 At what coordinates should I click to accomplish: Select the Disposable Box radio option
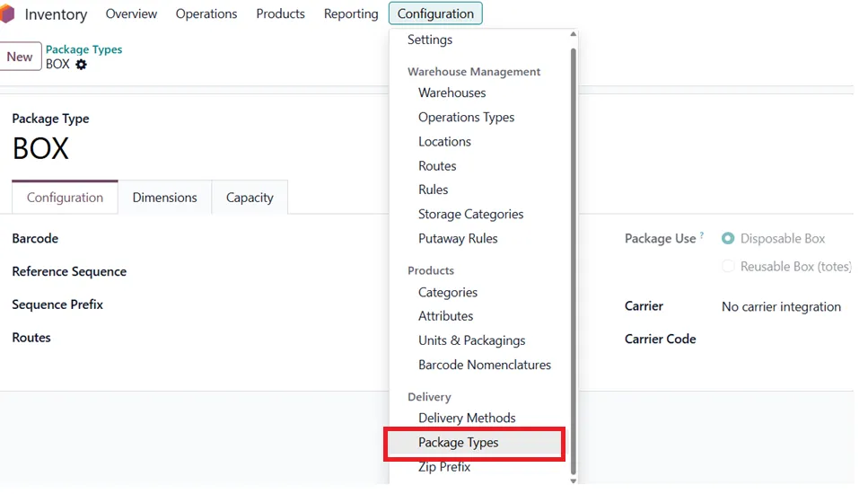click(727, 239)
